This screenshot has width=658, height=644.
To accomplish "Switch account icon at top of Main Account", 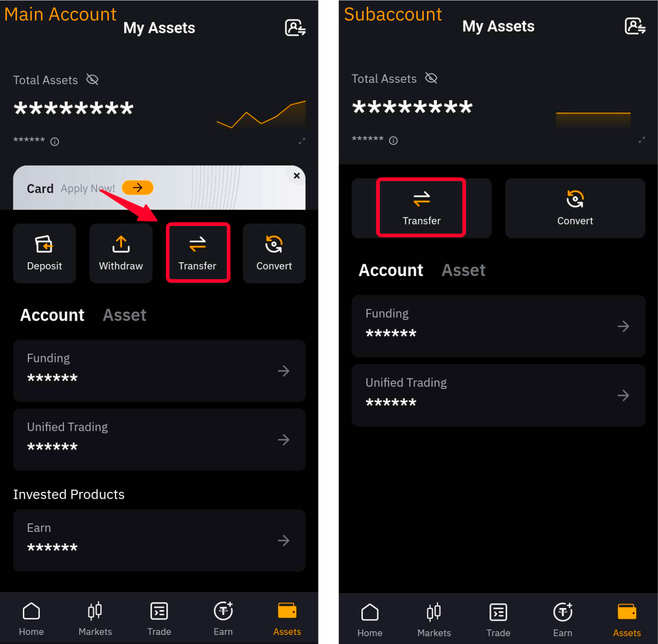I will 295,28.
